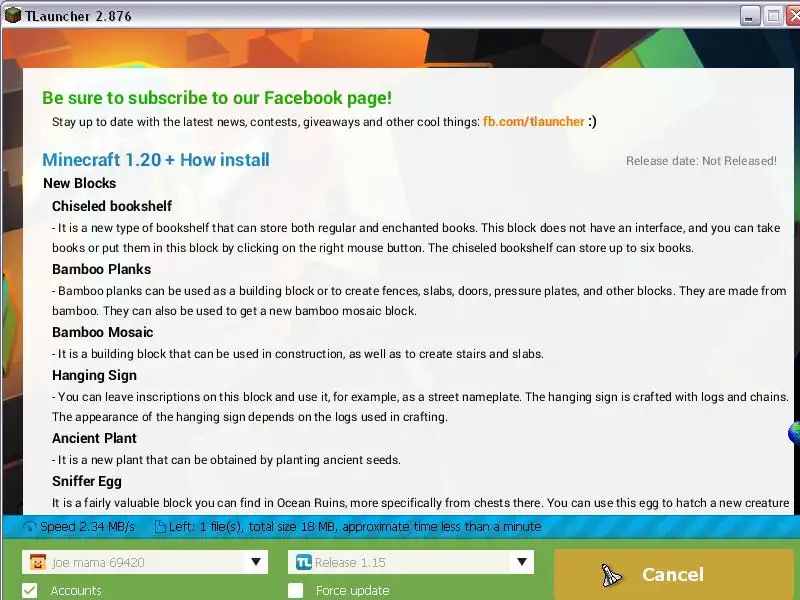800x600 pixels.
Task: Minimize the TLauncher window
Action: [x=750, y=16]
